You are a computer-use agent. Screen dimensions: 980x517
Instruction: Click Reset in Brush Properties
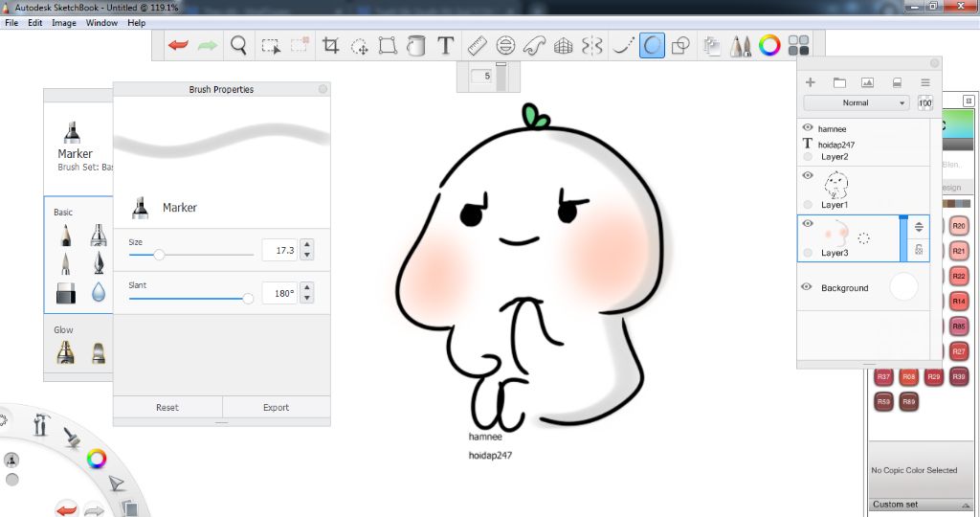click(167, 408)
